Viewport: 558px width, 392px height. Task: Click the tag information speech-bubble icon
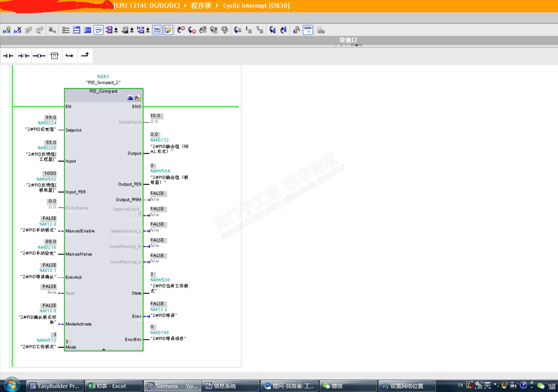(125, 30)
